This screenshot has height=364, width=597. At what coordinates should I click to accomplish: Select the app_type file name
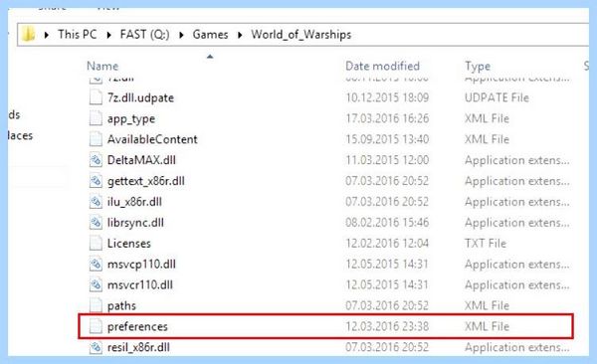(131, 118)
